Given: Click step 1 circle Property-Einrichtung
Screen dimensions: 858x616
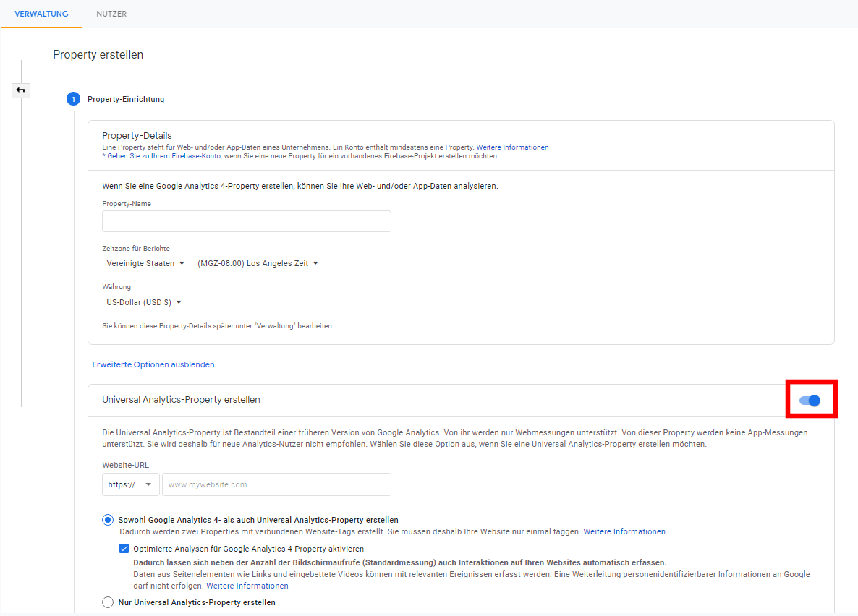Looking at the screenshot, I should [x=73, y=99].
